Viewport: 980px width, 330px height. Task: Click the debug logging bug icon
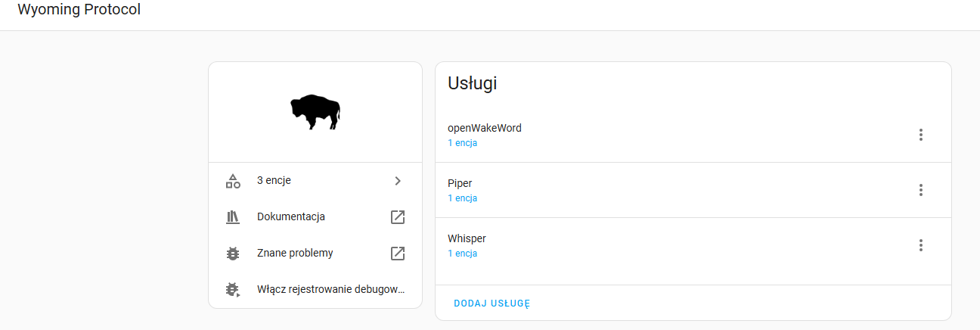233,290
